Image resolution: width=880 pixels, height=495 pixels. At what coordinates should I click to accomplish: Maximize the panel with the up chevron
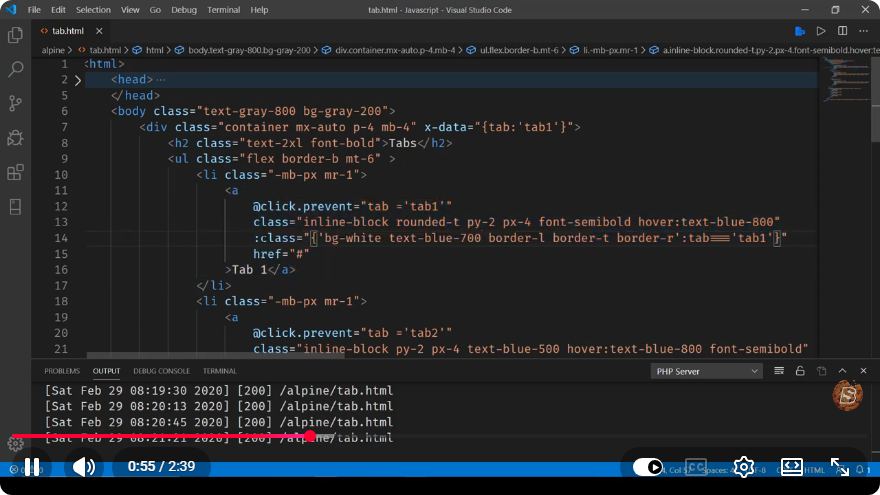pyautogui.click(x=842, y=371)
